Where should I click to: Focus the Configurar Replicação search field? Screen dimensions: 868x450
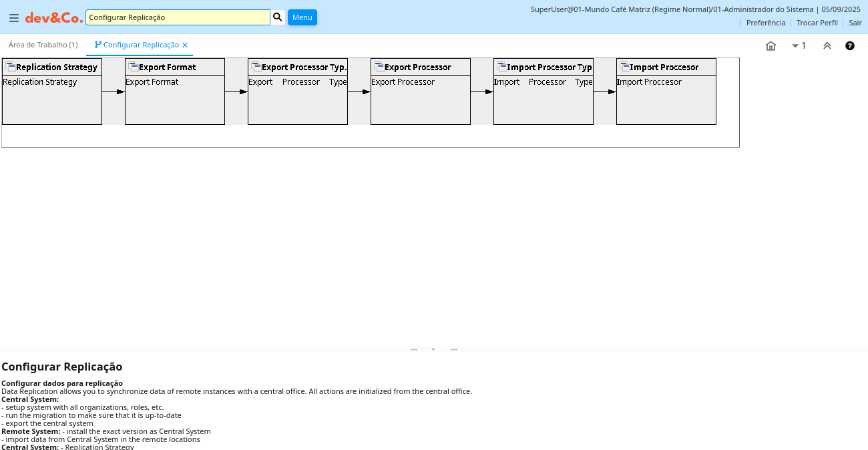pyautogui.click(x=178, y=17)
